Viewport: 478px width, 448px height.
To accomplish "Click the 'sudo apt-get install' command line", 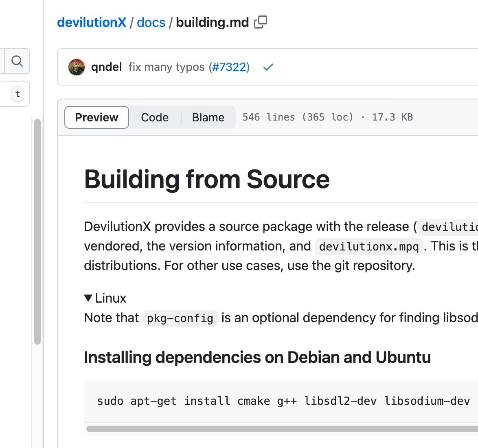I will [283, 401].
